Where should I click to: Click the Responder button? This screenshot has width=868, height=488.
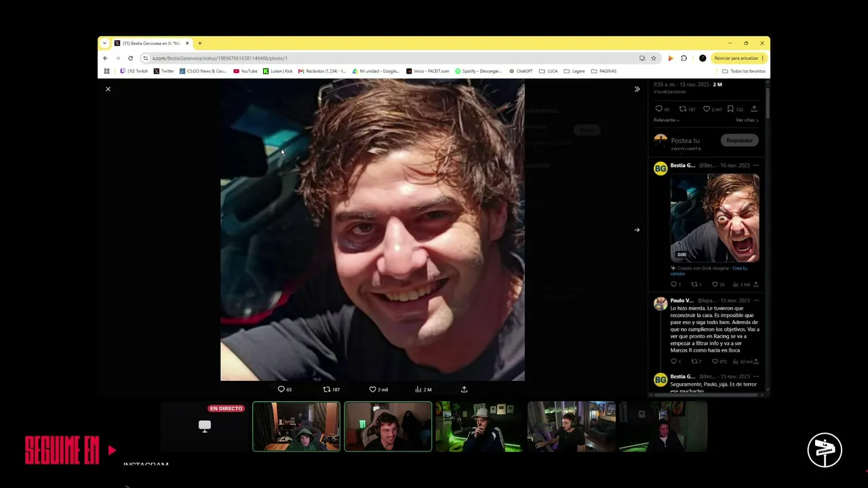point(739,140)
